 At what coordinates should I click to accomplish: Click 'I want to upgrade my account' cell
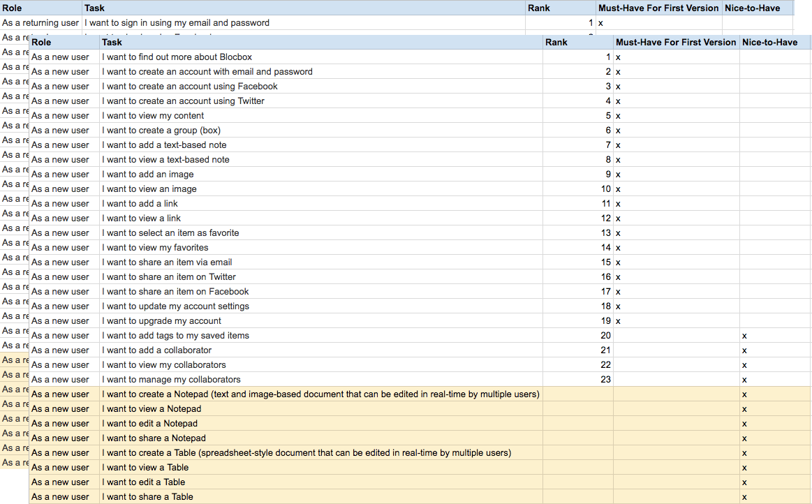(x=321, y=321)
